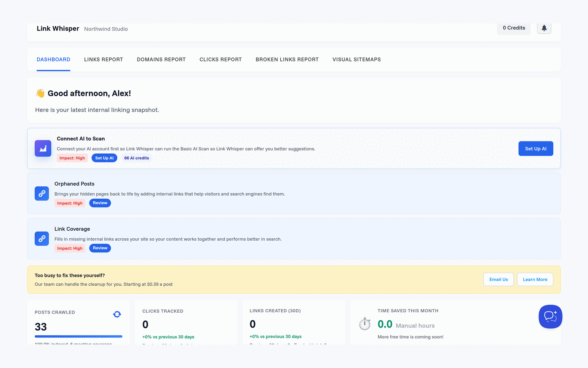The image size is (588, 368).
Task: Open the Broken Links Report tab
Action: pyautogui.click(x=287, y=59)
